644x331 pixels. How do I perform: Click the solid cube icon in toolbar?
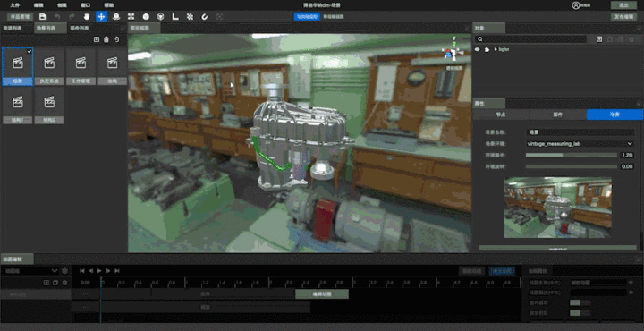click(x=146, y=16)
